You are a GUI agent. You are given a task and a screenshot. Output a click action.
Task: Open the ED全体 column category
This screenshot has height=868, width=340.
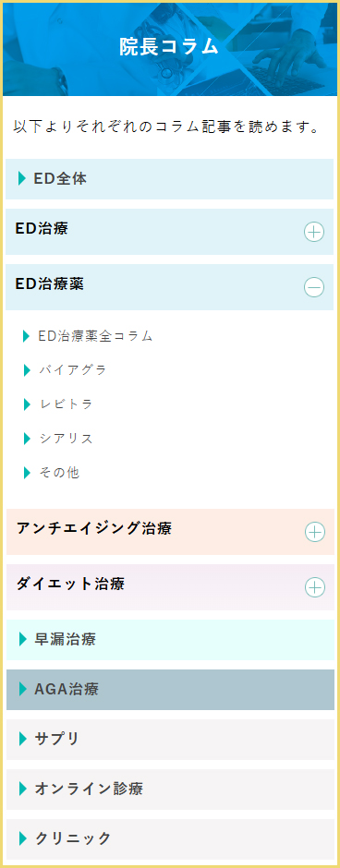(169, 179)
